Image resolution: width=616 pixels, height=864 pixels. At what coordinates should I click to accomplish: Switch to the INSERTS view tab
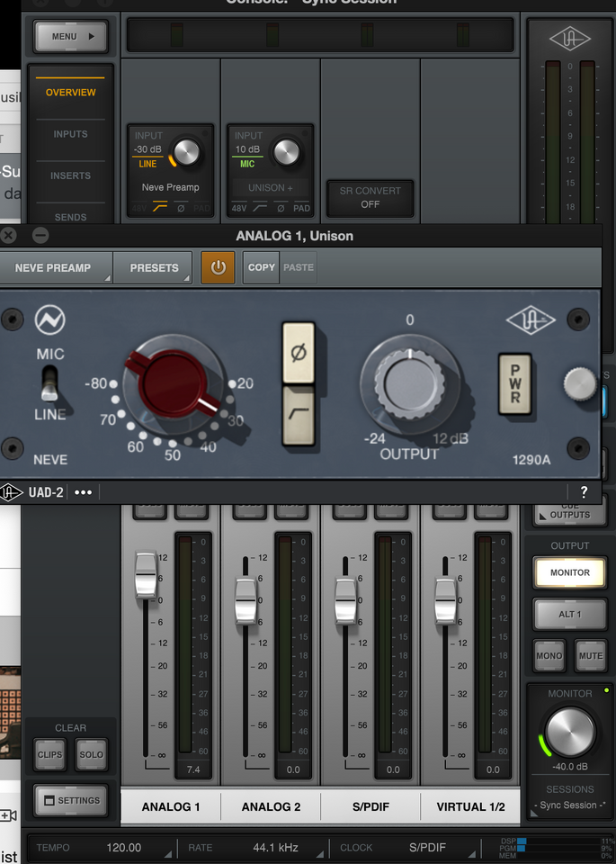[x=70, y=175]
